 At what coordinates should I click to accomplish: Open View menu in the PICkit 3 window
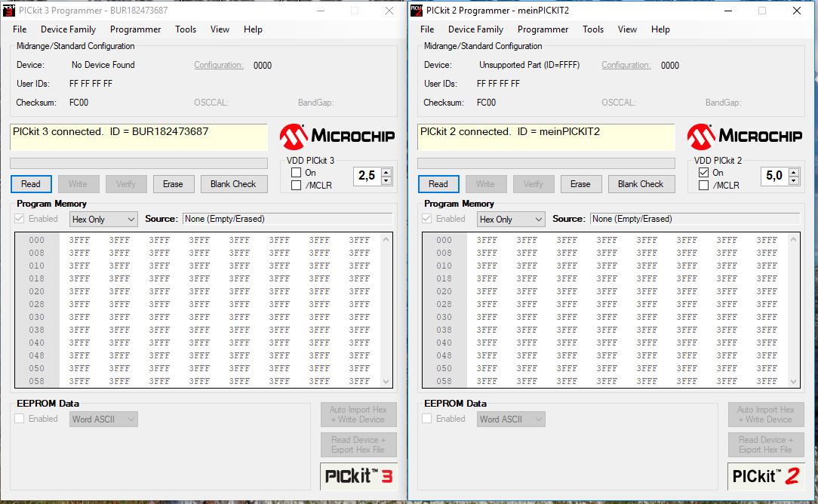(x=220, y=29)
